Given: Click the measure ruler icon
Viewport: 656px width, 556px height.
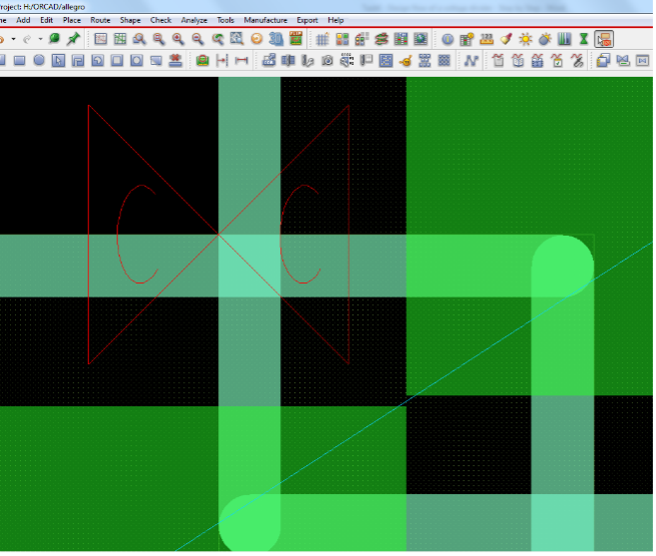Looking at the screenshot, I should tap(486, 39).
